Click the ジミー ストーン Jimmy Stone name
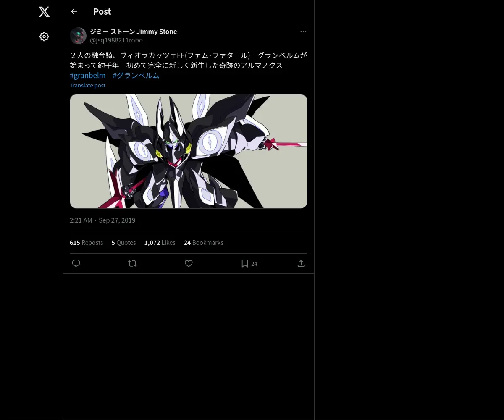The image size is (504, 420). tap(133, 31)
